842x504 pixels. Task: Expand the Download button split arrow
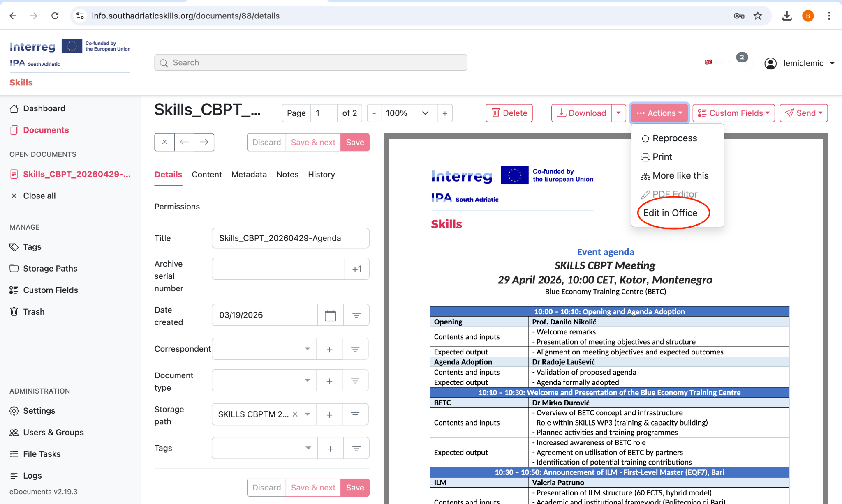click(x=620, y=113)
